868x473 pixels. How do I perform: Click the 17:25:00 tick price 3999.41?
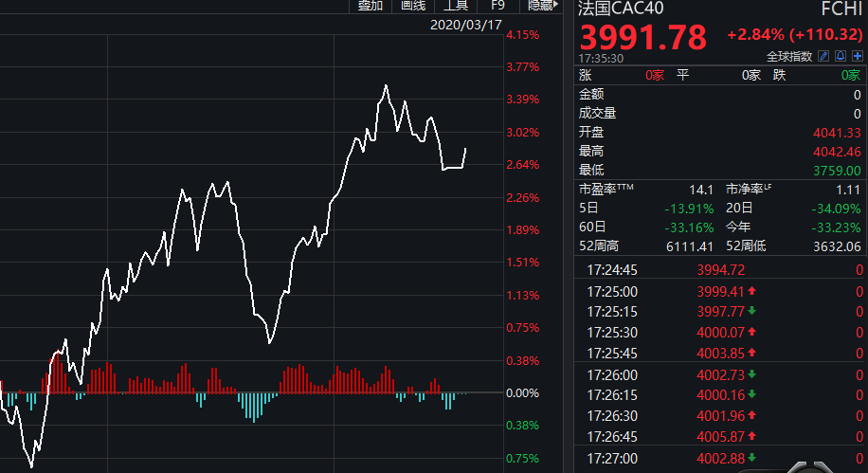point(720,291)
